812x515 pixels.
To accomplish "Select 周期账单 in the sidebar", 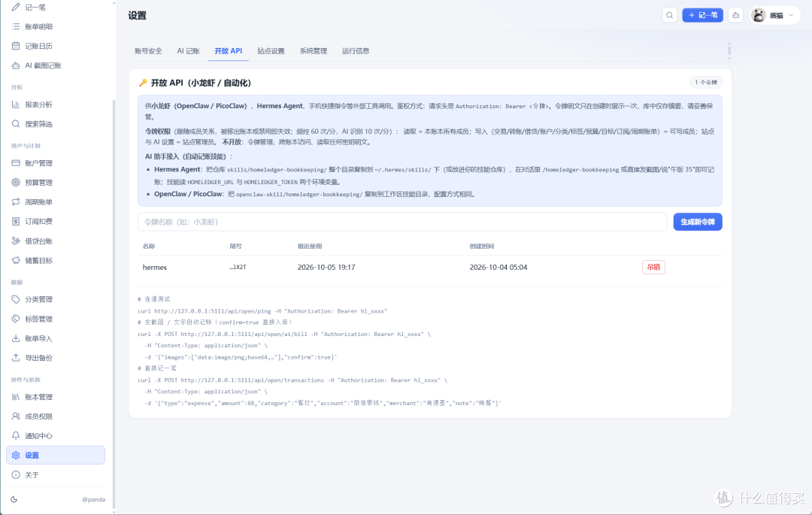I will [x=56, y=201].
